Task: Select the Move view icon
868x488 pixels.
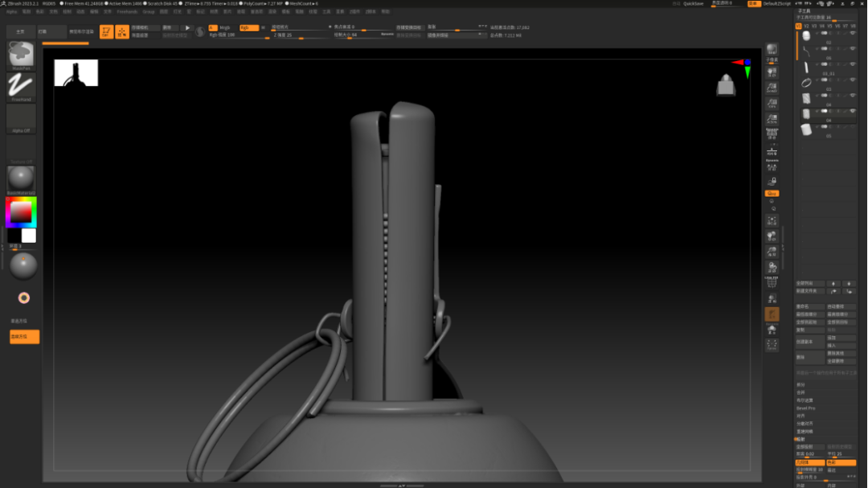Action: click(772, 236)
